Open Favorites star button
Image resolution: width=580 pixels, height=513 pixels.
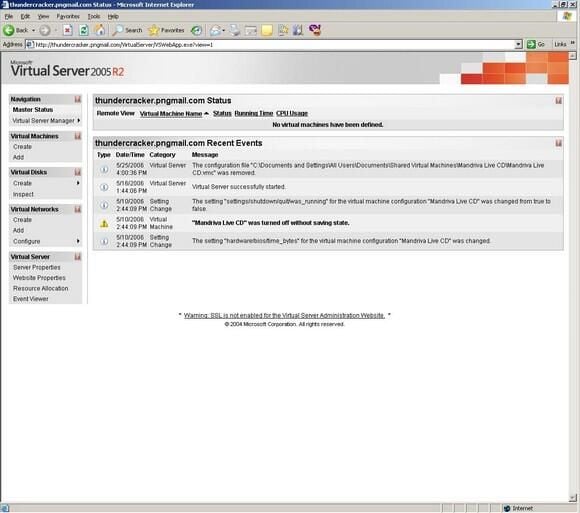[166, 30]
